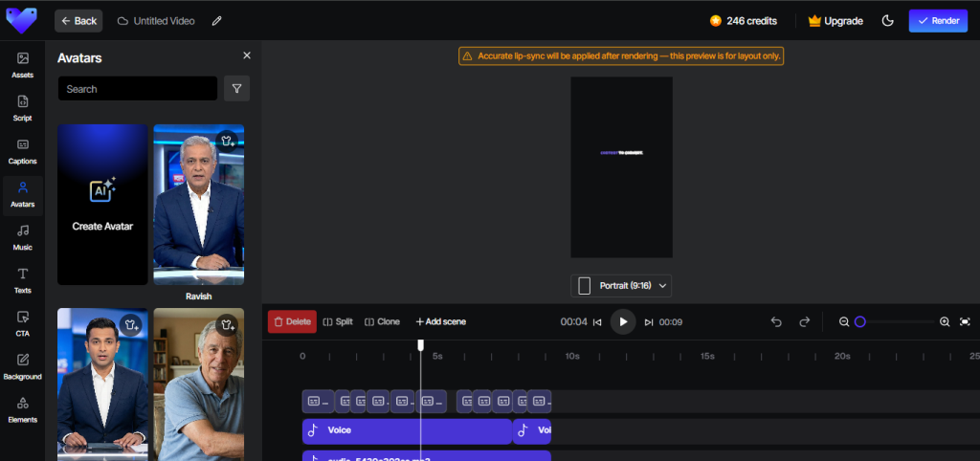Select the long Voice audio clip
This screenshot has width=980, height=461.
point(407,431)
